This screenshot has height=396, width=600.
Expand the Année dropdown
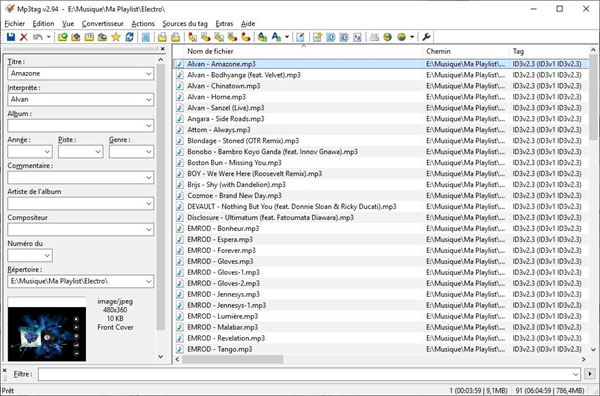pyautogui.click(x=47, y=152)
